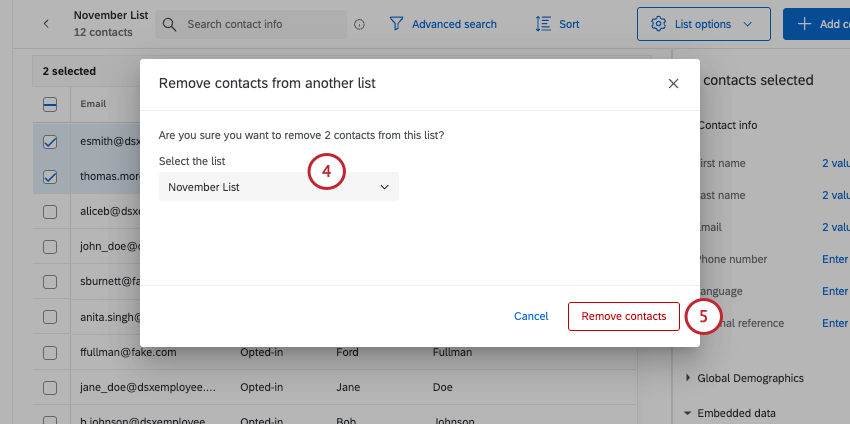Click the Cancel link

coord(531,316)
